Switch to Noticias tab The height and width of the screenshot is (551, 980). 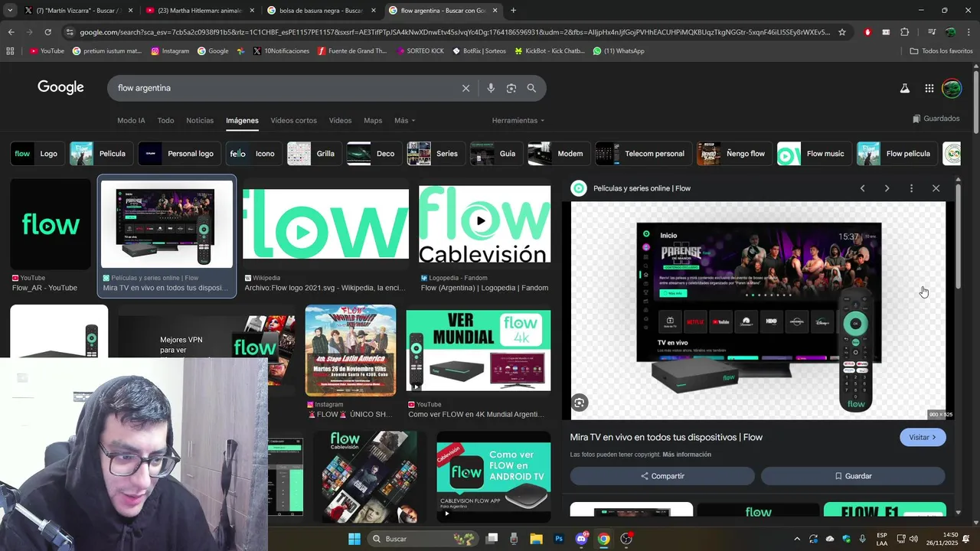click(200, 121)
